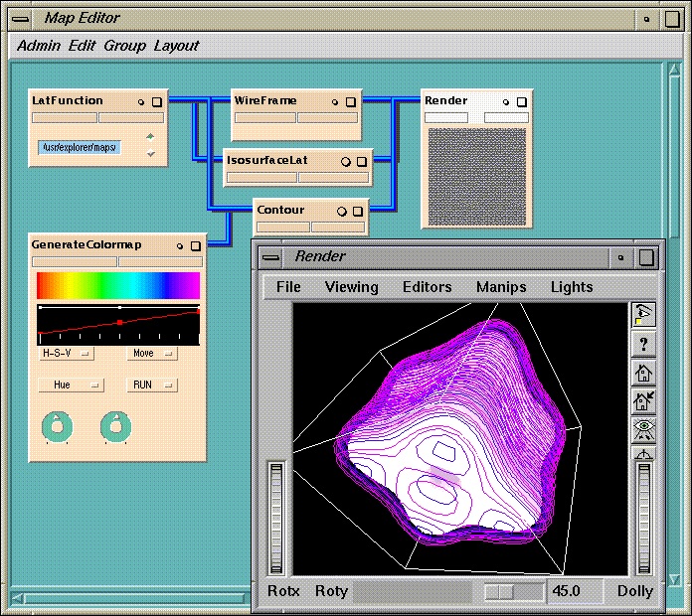This screenshot has height=616, width=692.
Task: Open the Hue channel dropdown
Action: tap(71, 385)
